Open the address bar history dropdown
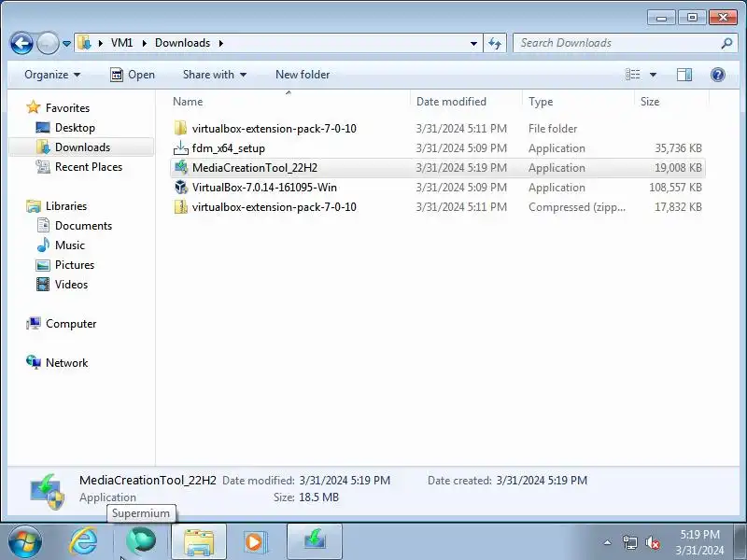 [473, 43]
